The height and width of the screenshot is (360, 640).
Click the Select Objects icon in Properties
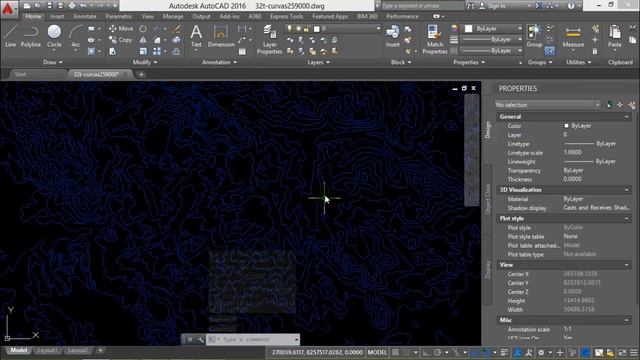coord(620,105)
